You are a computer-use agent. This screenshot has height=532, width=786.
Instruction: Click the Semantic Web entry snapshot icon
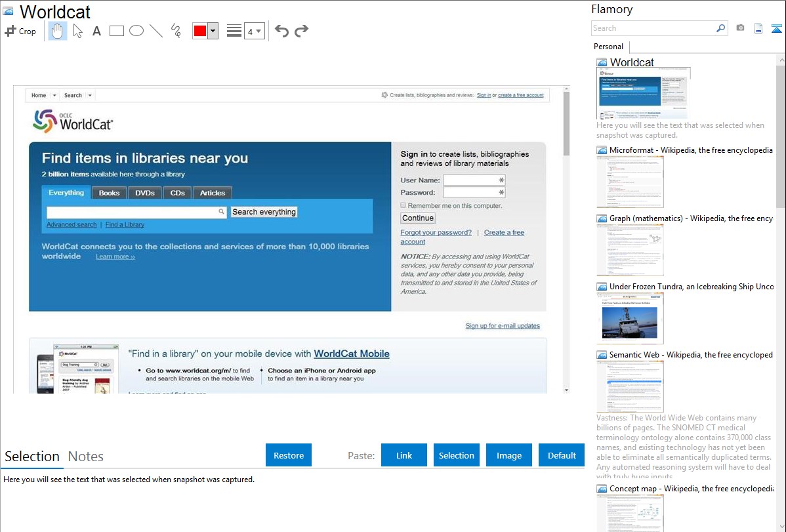tap(602, 355)
